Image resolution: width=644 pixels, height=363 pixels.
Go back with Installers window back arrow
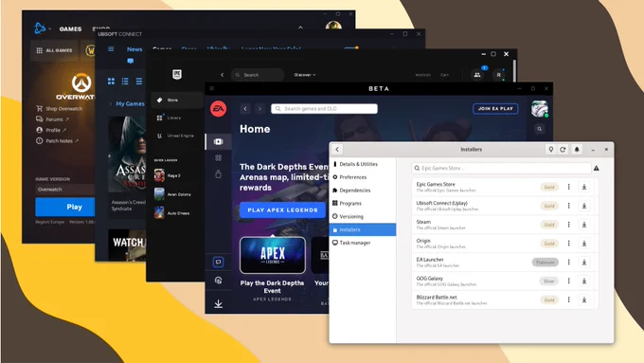pos(337,150)
